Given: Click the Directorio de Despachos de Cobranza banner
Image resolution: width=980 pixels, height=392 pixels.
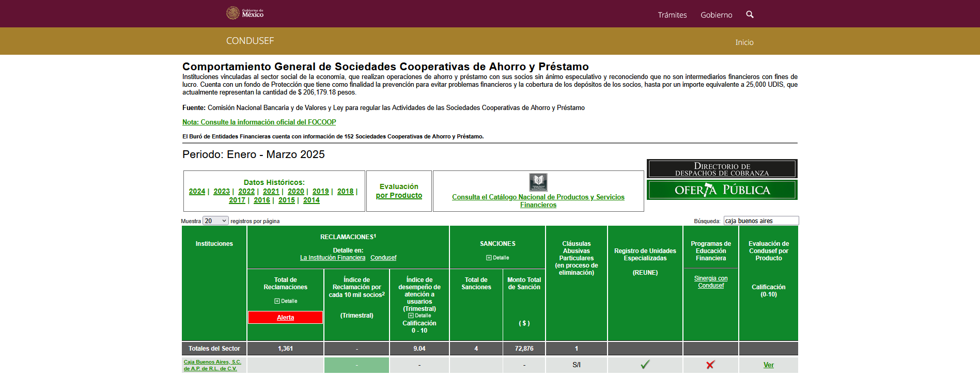Looking at the screenshot, I should (x=722, y=169).
